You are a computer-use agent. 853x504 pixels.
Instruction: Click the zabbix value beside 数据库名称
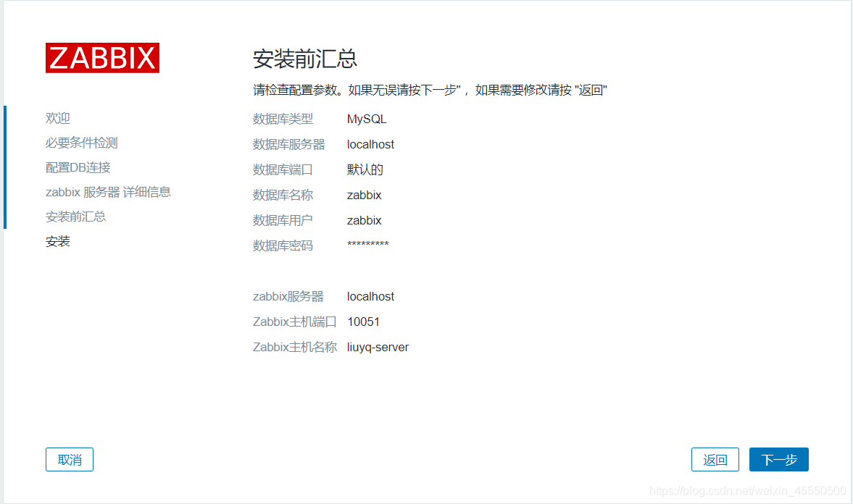click(364, 195)
